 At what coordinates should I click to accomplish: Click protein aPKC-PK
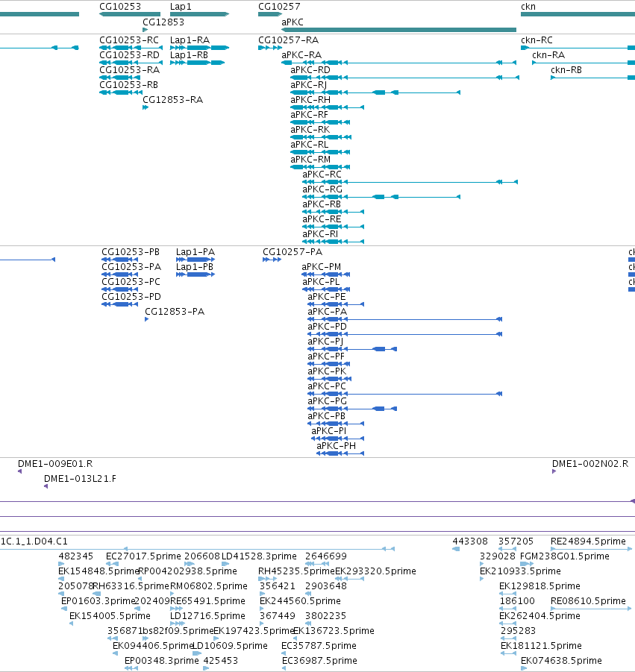coord(330,379)
